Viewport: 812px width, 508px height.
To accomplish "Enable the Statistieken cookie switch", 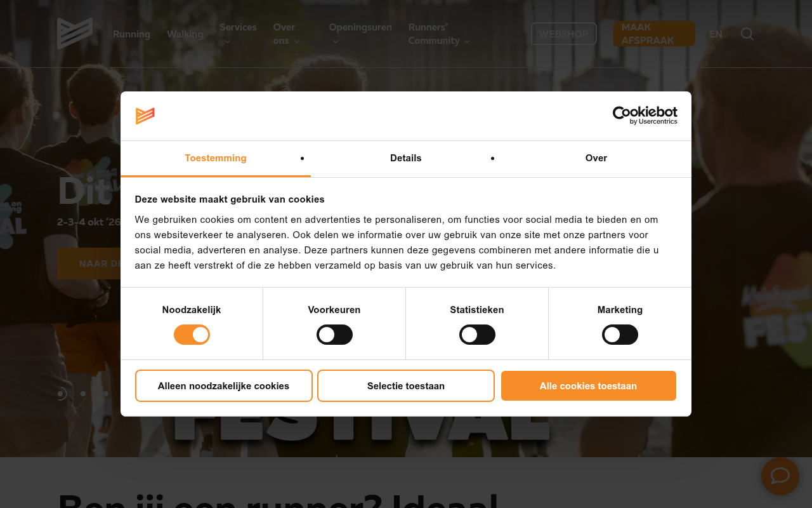I will (x=477, y=335).
